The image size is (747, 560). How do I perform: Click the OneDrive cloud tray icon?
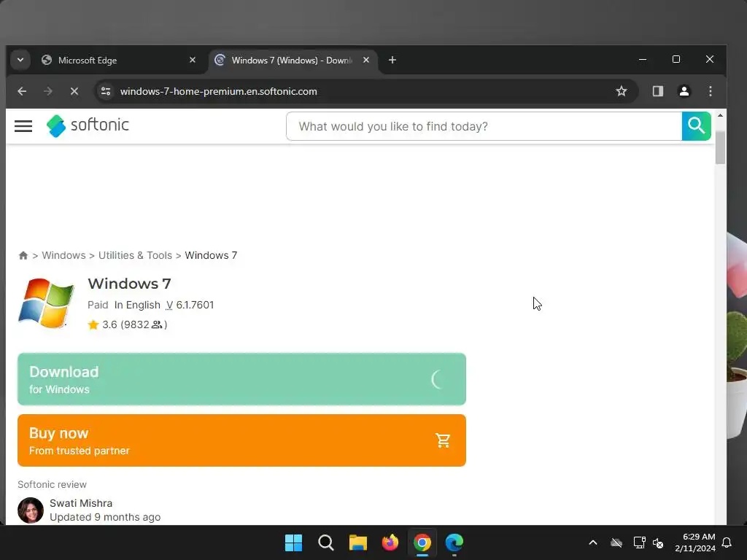pos(616,542)
